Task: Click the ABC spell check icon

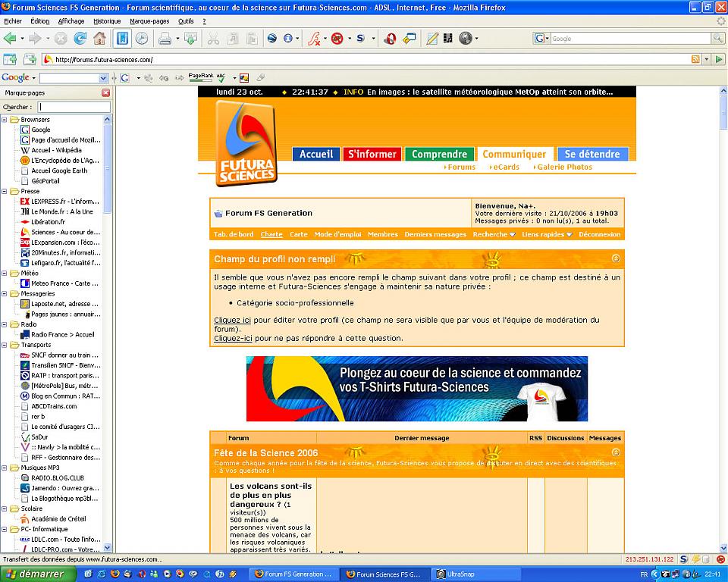Action: coord(221,77)
